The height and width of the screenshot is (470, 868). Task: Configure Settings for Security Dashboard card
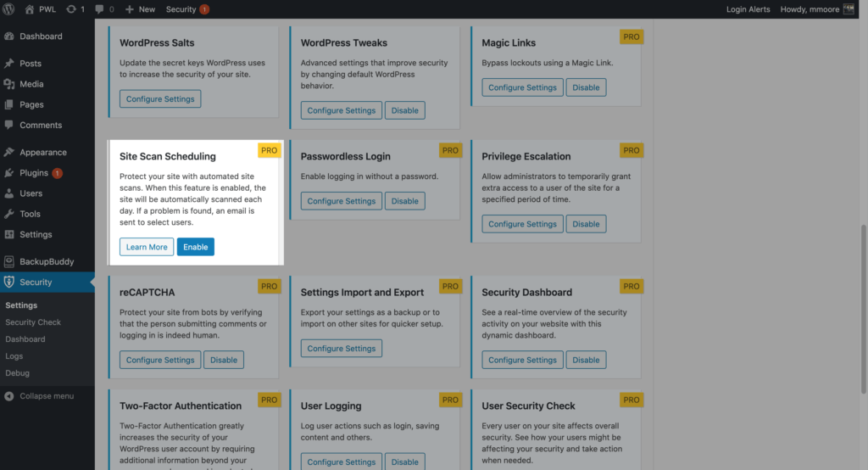[x=522, y=360]
